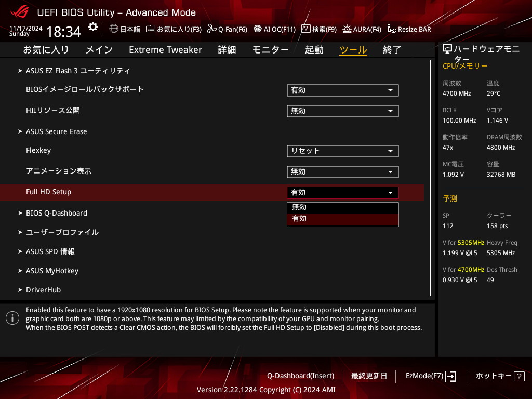Click the ROG logo icon
532x399 pixels.
pyautogui.click(x=20, y=11)
